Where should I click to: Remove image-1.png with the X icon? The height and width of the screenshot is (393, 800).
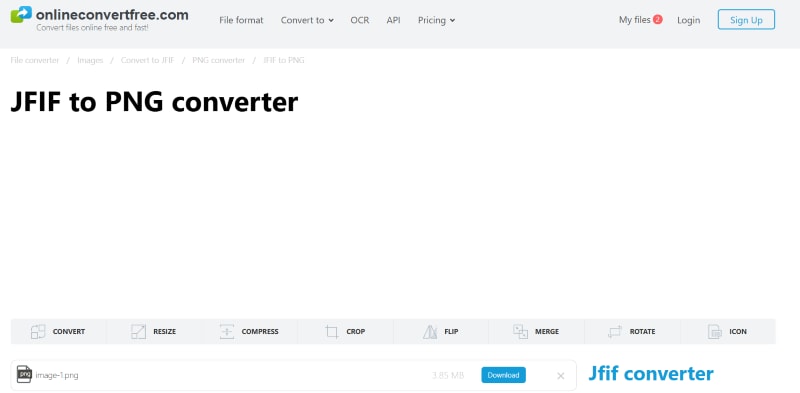point(561,376)
